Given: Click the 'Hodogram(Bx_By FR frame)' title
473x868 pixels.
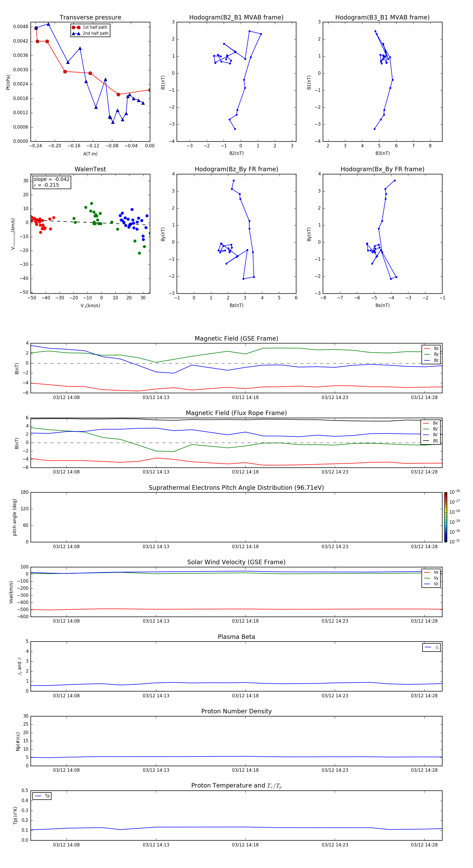Looking at the screenshot, I should pos(382,169).
